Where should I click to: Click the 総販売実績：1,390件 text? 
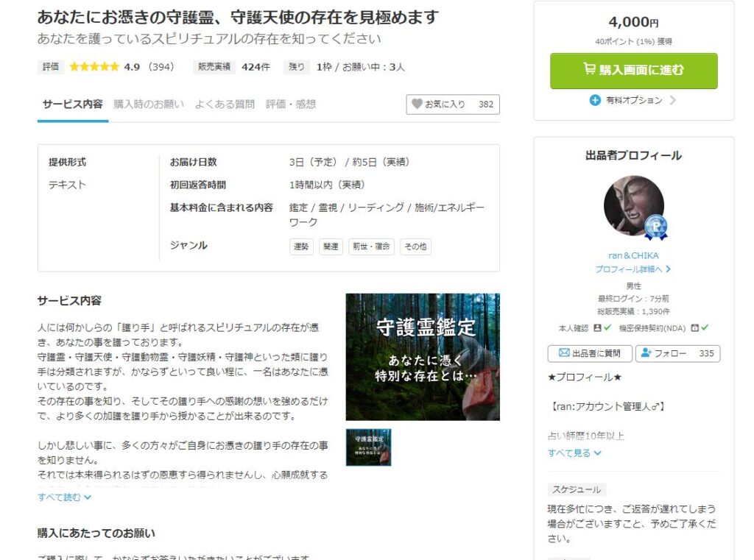pyautogui.click(x=633, y=311)
